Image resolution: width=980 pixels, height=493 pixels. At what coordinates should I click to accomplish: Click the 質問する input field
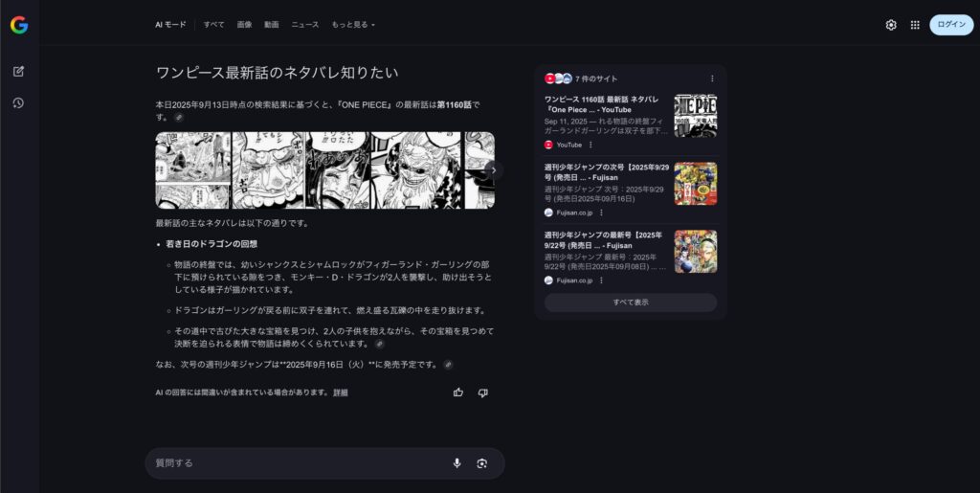pyautogui.click(x=297, y=463)
